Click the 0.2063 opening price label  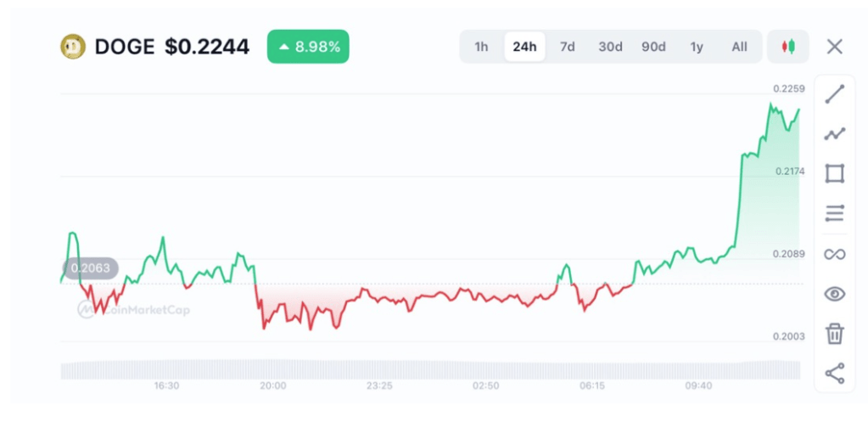click(89, 268)
